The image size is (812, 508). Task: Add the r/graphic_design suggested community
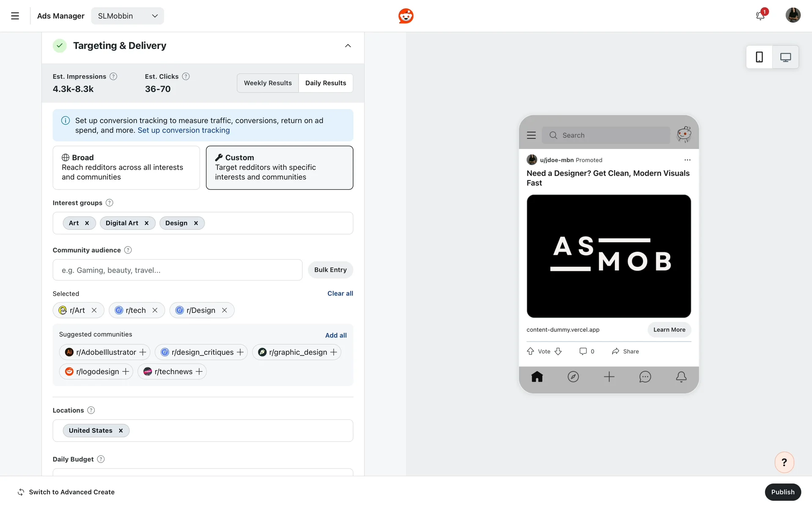point(334,352)
